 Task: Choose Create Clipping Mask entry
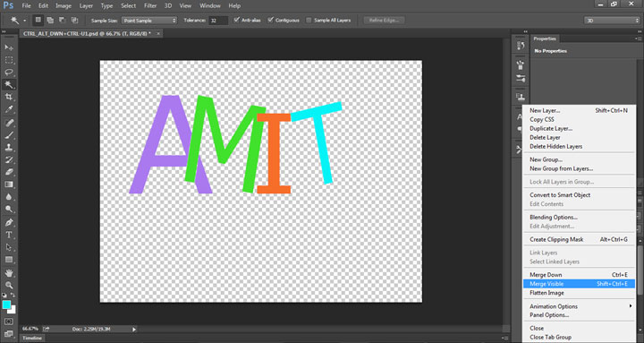[x=579, y=239]
